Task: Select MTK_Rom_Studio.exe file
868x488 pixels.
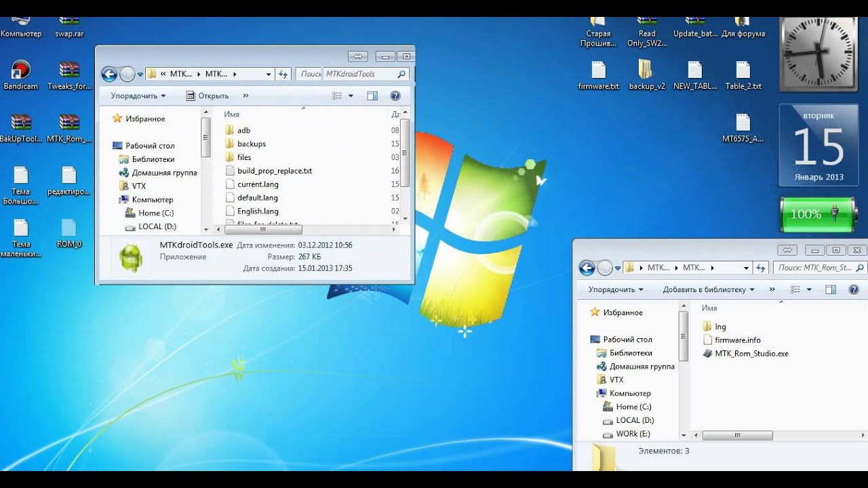Action: point(745,353)
